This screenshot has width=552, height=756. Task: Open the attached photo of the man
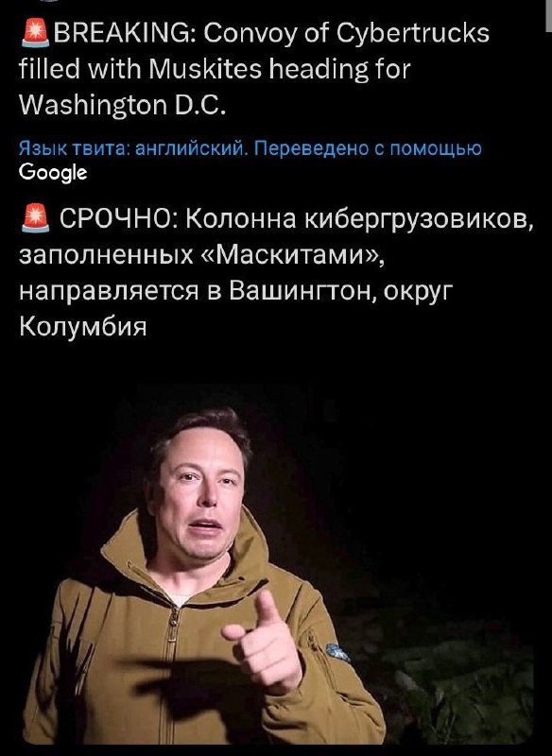pos(278,564)
